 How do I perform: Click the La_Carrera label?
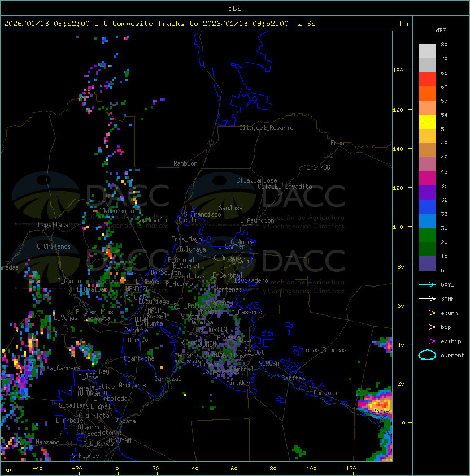click(x=63, y=368)
